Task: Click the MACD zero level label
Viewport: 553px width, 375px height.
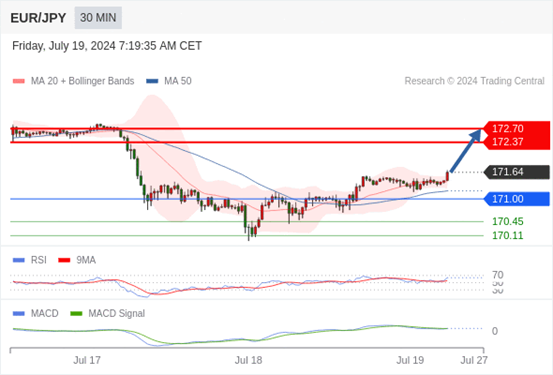Action: (x=495, y=331)
